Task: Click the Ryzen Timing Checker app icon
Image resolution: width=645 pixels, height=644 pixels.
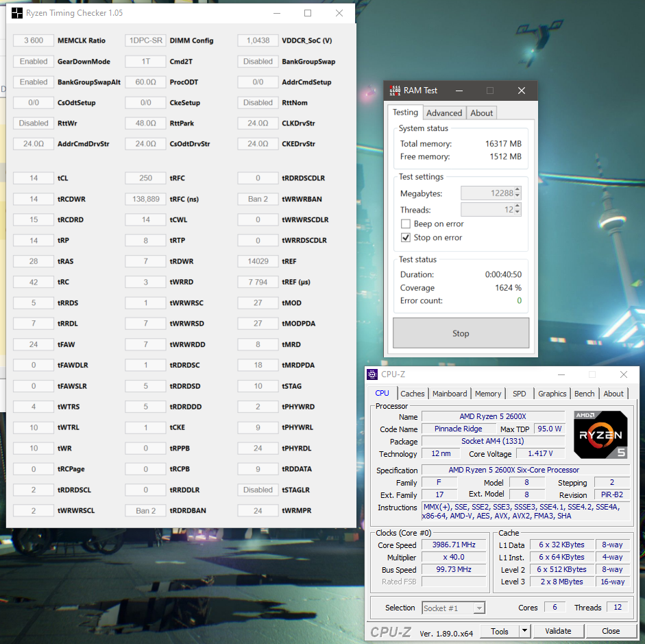Action: (17, 13)
